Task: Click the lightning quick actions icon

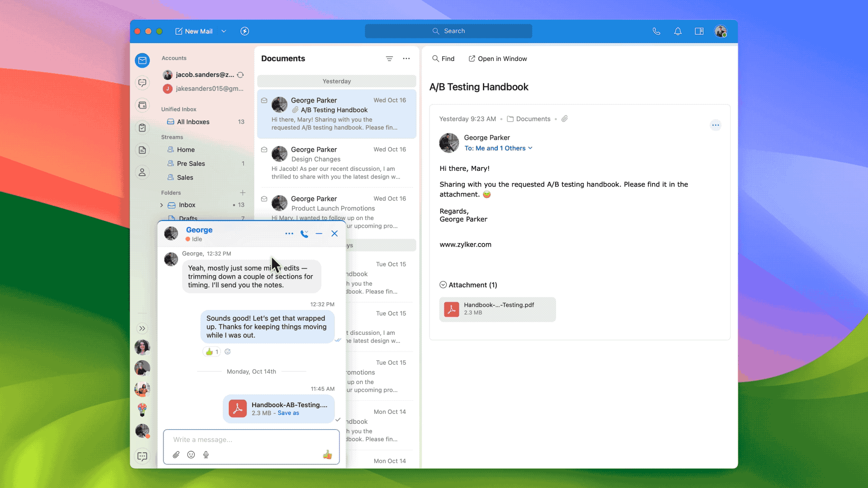Action: click(x=245, y=31)
